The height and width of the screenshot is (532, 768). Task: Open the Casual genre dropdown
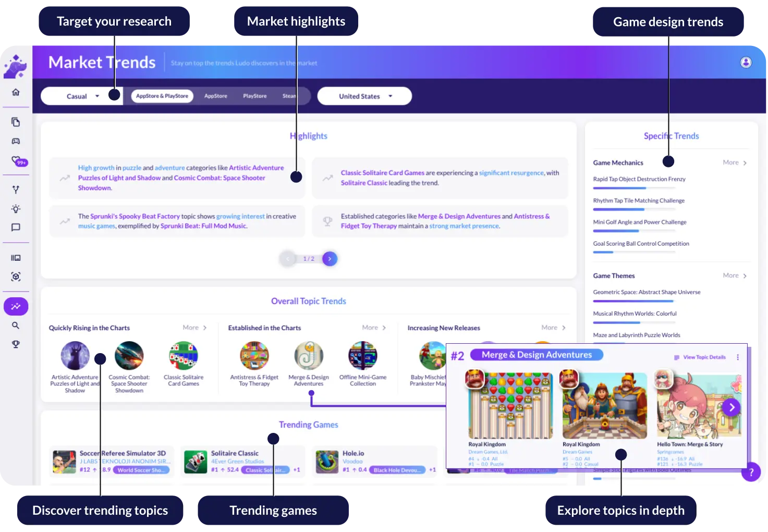pyautogui.click(x=82, y=96)
